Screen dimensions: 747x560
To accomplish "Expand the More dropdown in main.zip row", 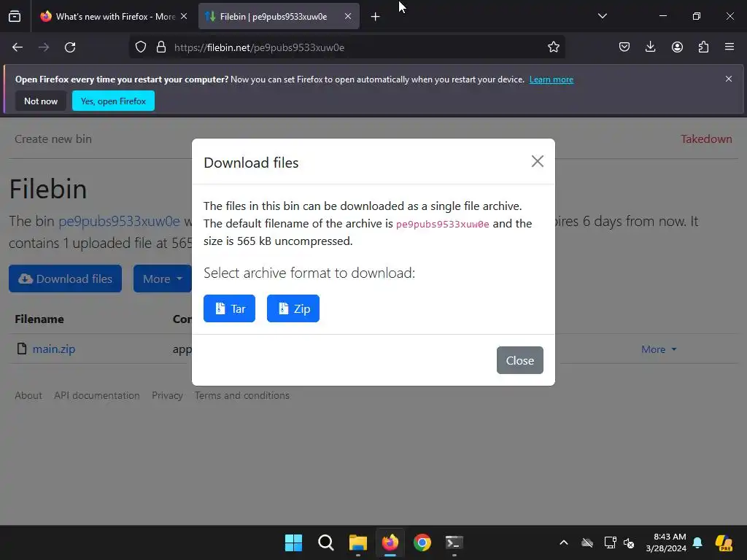I will tap(659, 349).
